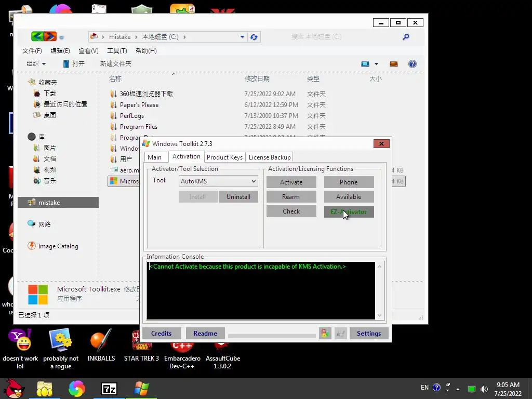Screen dimensions: 532x399
Task: Click the Rearm button
Action: click(x=291, y=197)
